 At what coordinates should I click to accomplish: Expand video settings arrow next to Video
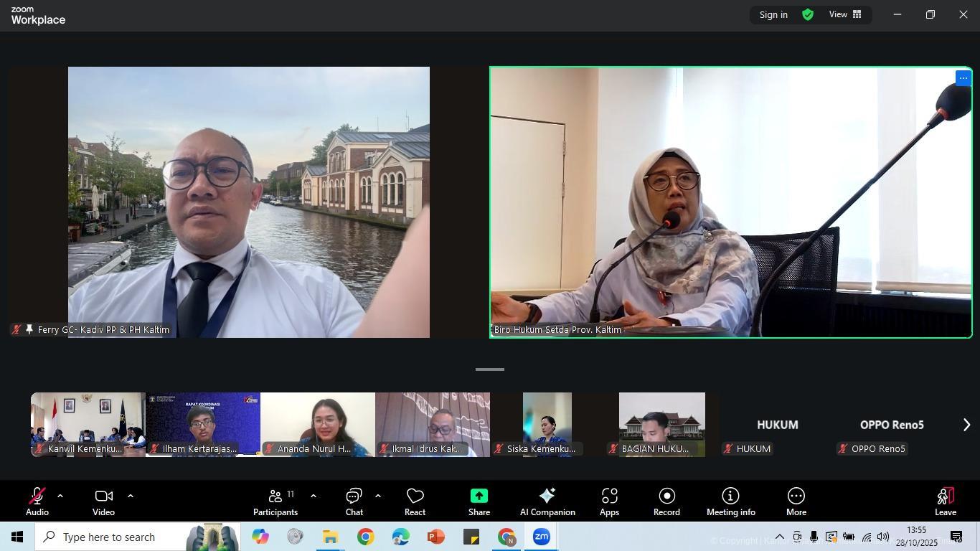click(131, 496)
